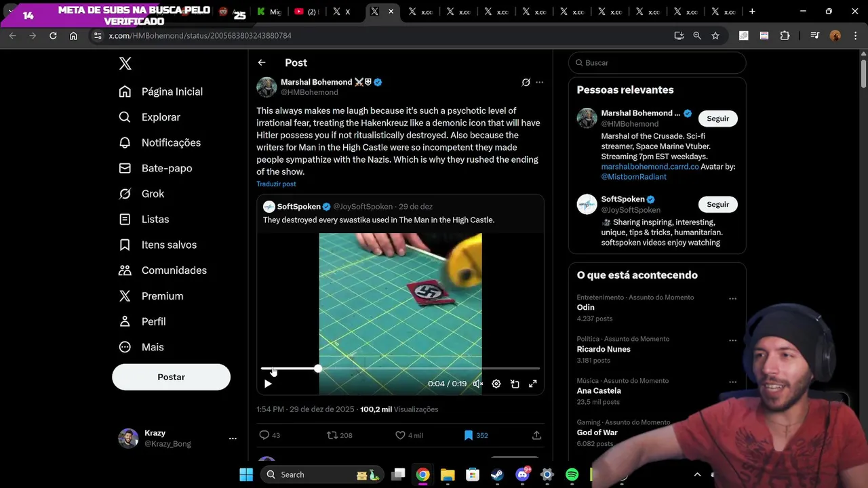Open the post's more options menu
868x488 pixels.
pos(540,82)
